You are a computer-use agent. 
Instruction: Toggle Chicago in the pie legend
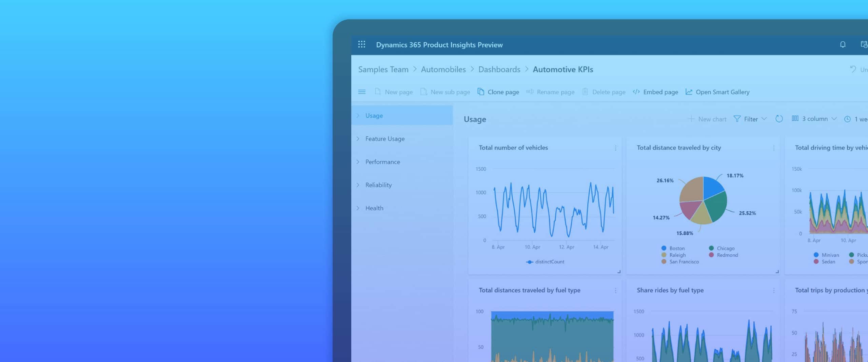tap(722, 248)
